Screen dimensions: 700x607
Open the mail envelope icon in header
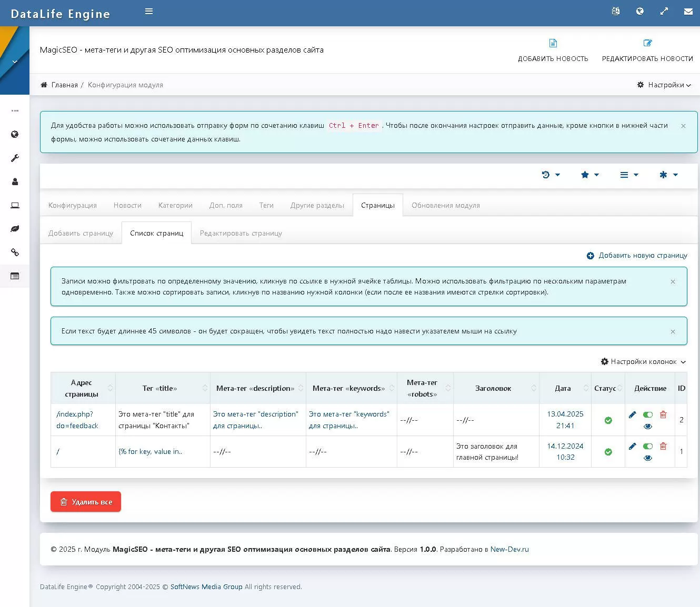pos(688,11)
